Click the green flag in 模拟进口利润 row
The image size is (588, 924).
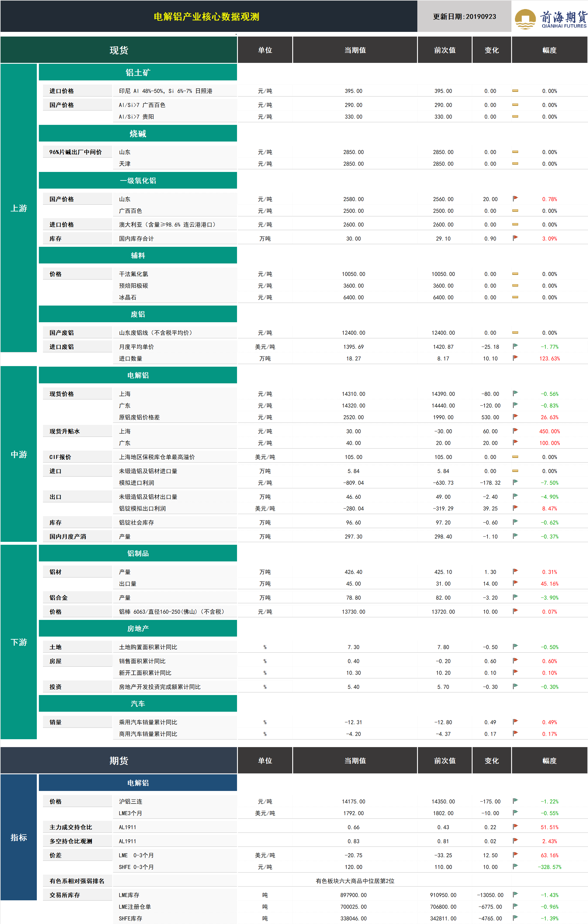pos(515,482)
